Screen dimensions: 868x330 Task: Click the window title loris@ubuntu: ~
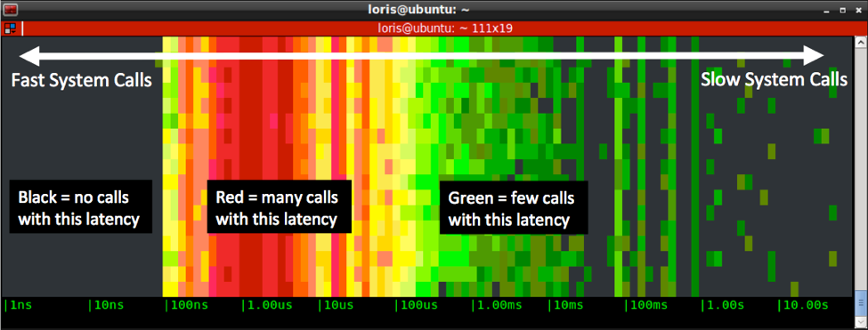[x=419, y=10]
